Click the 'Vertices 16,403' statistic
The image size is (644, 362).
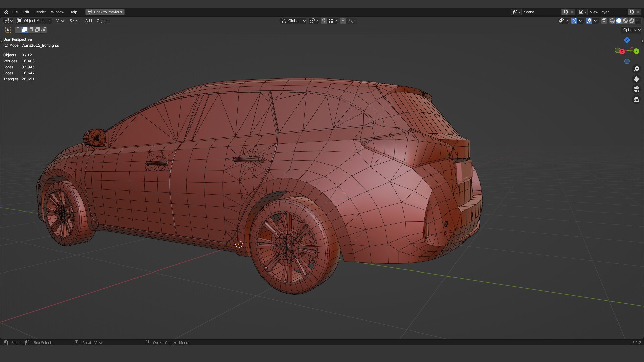(19, 61)
